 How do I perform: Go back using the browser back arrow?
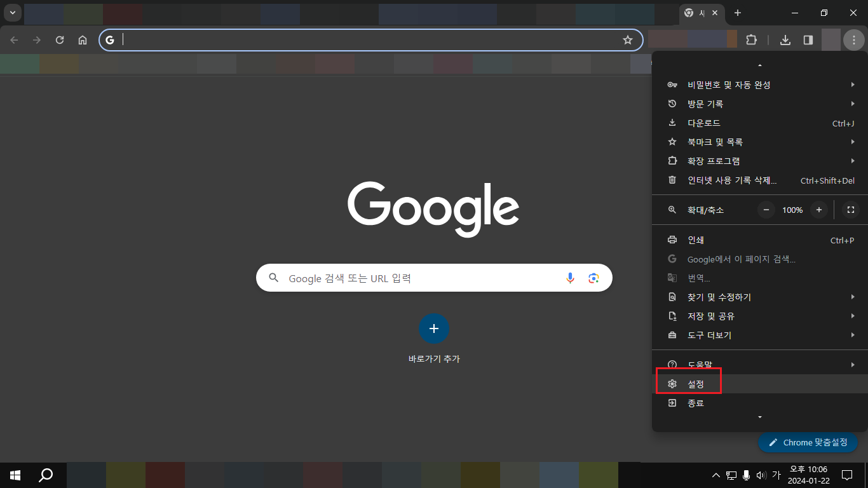[x=14, y=40]
